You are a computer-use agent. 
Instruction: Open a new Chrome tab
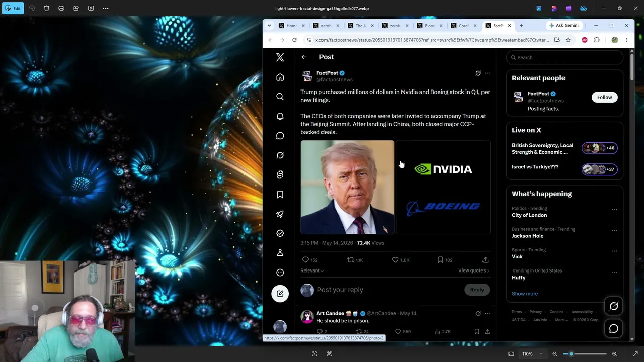point(521,26)
